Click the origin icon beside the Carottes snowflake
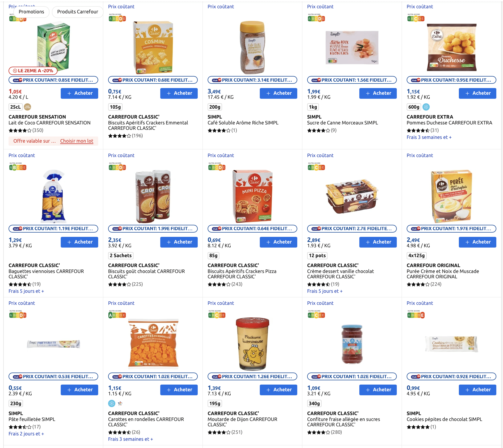This screenshot has height=448, width=503. point(120,403)
